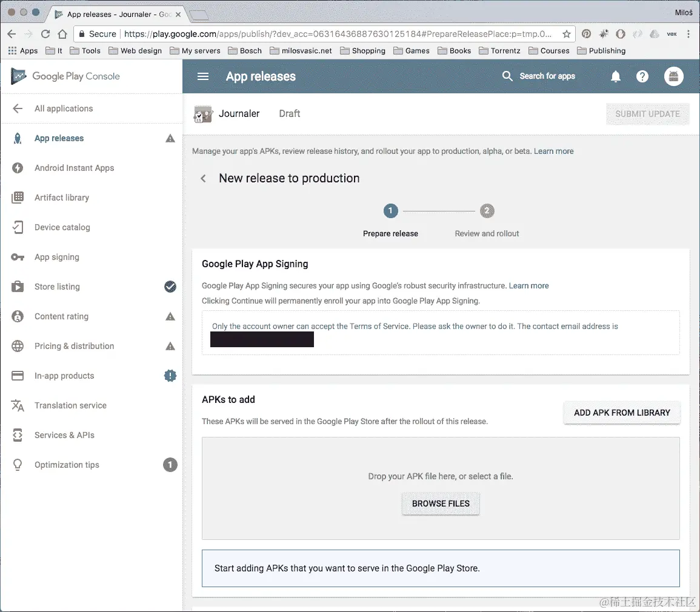Screen dimensions: 700x612
Task: Click the Pricing & distribution globe icon
Action: click(x=18, y=346)
